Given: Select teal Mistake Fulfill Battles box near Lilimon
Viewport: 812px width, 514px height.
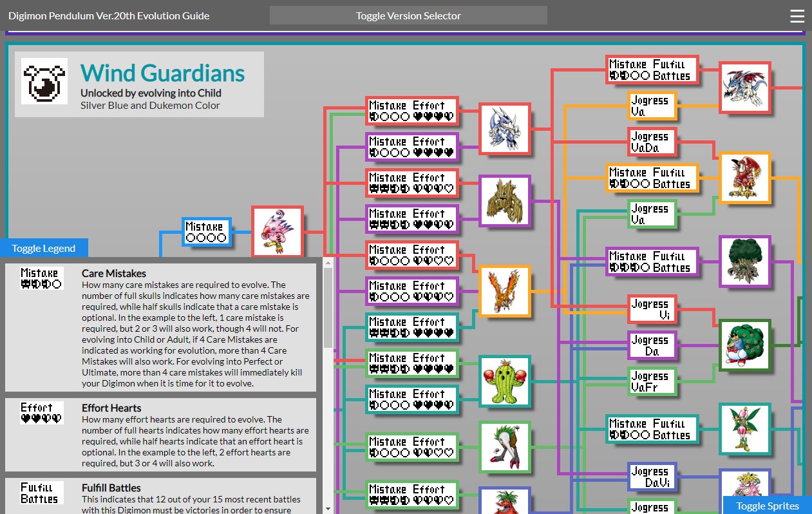Looking at the screenshot, I should 652,430.
